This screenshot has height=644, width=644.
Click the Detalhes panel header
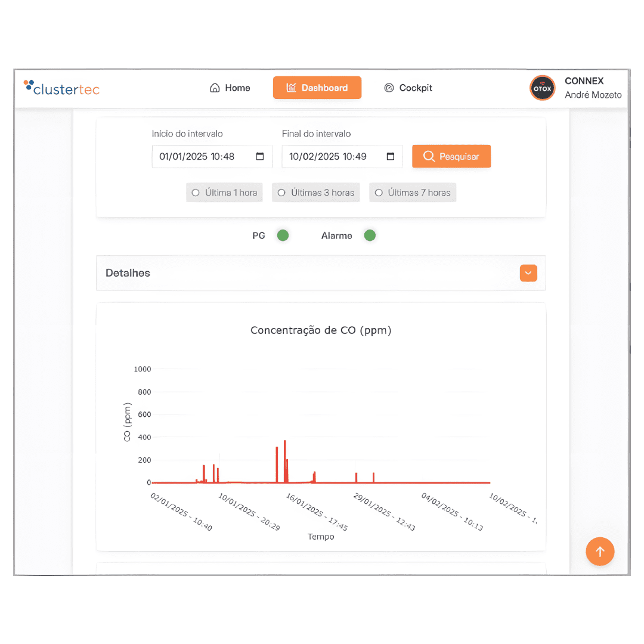[x=298, y=273]
